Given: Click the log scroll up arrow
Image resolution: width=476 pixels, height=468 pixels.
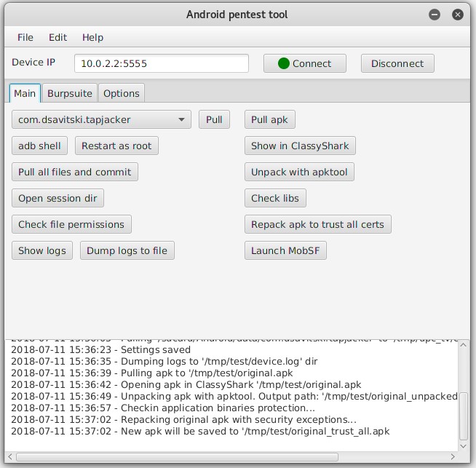Looking at the screenshot, I should coord(463,345).
